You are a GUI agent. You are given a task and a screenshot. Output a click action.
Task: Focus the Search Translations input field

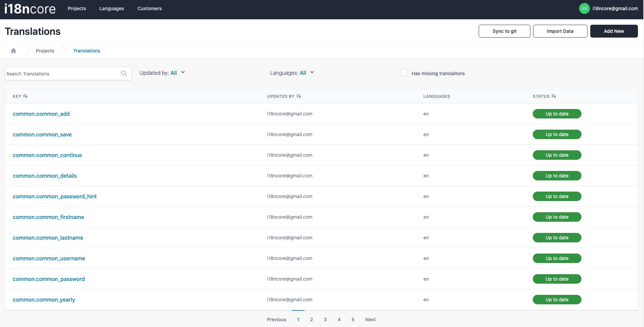click(63, 74)
